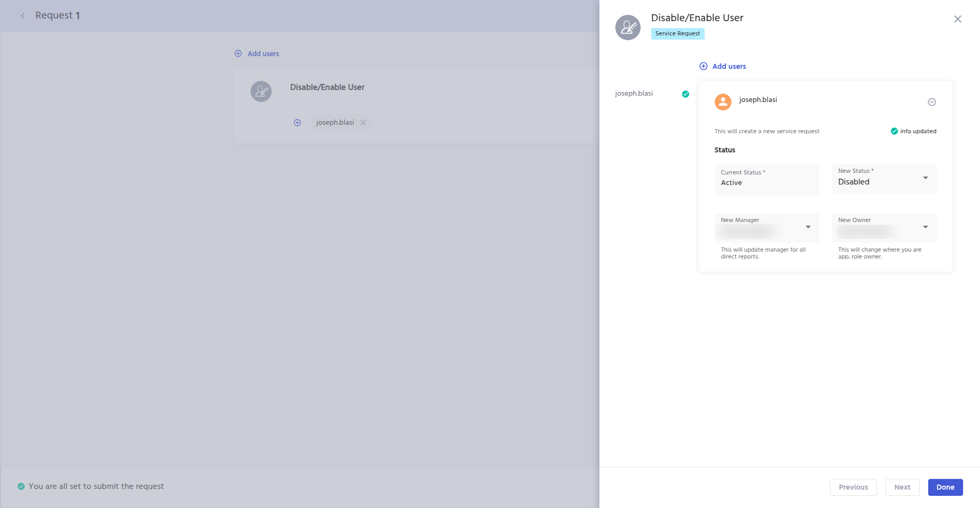Image resolution: width=980 pixels, height=508 pixels.
Task: Close the Disable/Enable User side panel
Action: tap(957, 19)
